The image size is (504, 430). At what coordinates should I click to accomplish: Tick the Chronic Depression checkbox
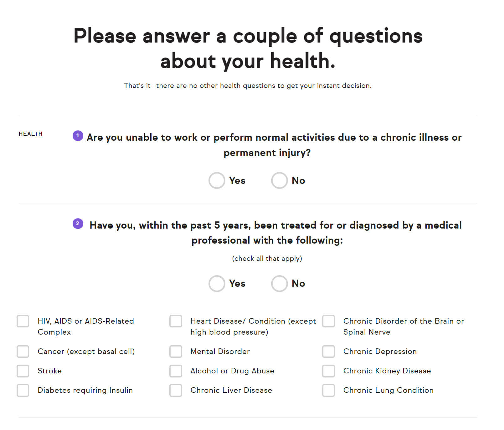pos(328,352)
